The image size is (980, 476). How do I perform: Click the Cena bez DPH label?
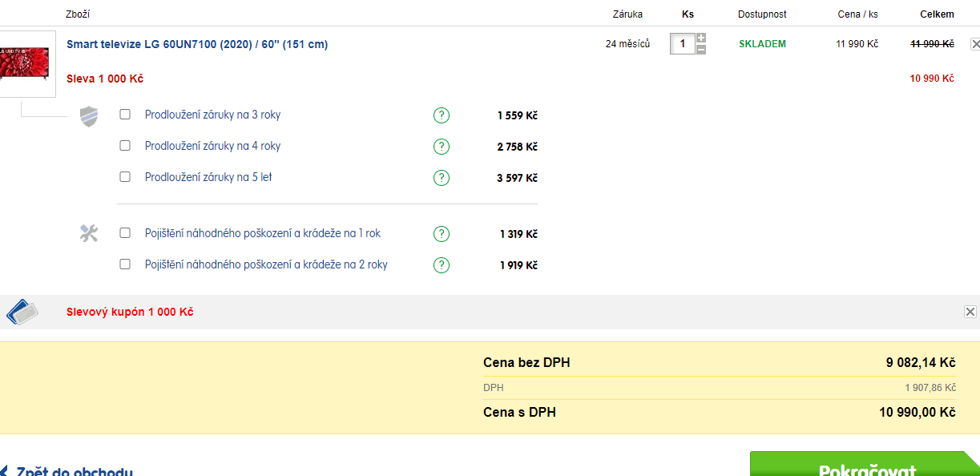point(526,363)
